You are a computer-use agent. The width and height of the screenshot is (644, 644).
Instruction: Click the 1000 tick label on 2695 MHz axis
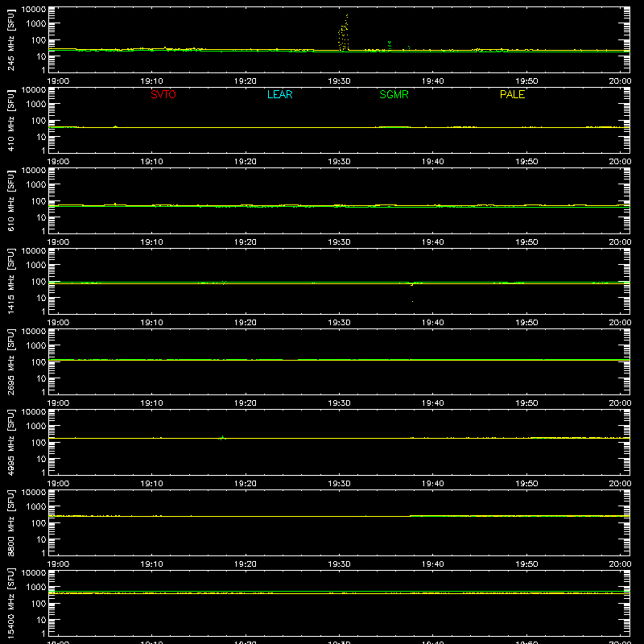click(x=36, y=346)
